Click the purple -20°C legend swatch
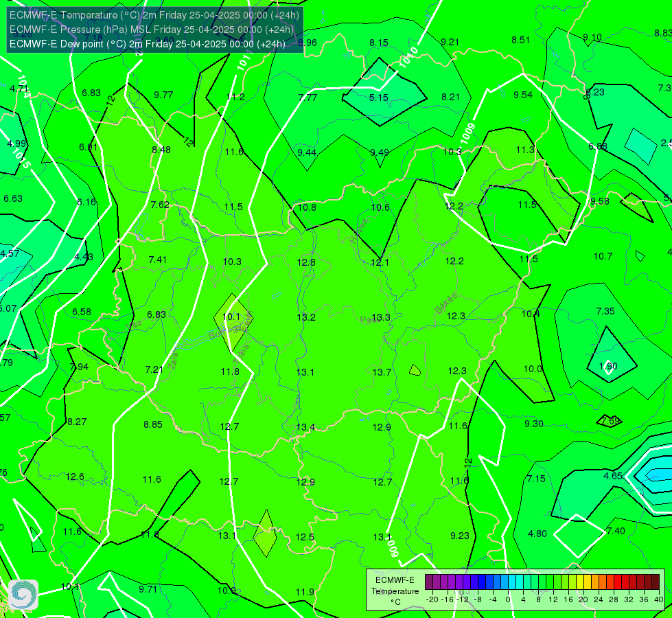Screen dimensions: 672x618 click(429, 582)
